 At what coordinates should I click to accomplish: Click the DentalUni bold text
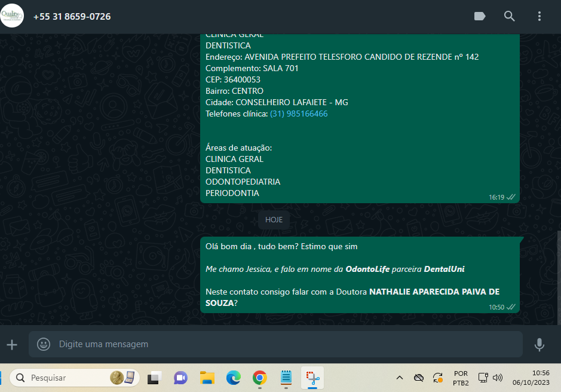click(x=444, y=269)
